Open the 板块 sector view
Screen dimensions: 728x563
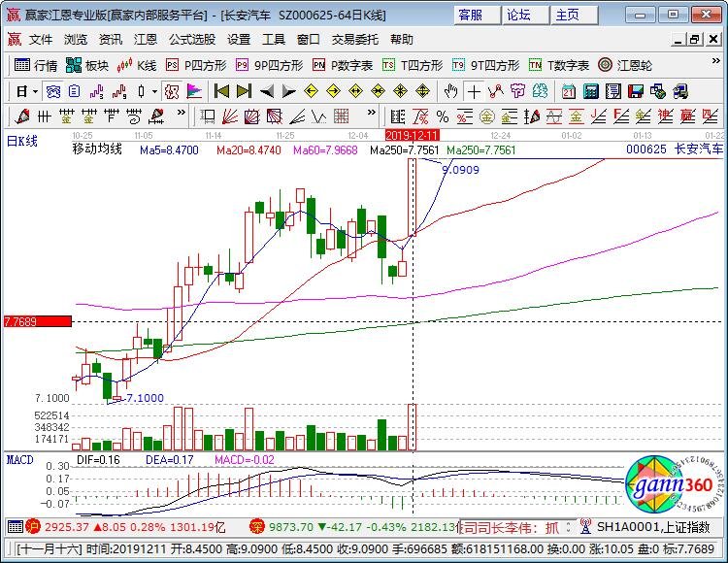point(87,65)
